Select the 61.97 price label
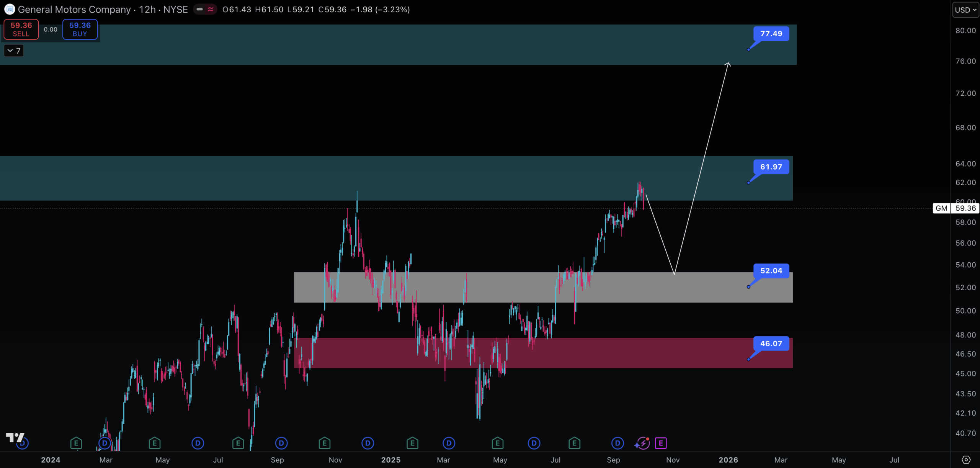 tap(771, 167)
